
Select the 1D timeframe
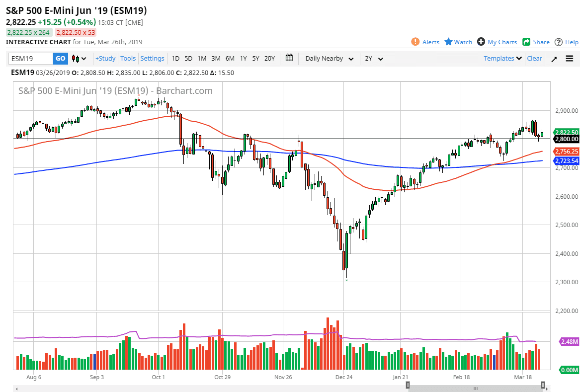(x=175, y=59)
